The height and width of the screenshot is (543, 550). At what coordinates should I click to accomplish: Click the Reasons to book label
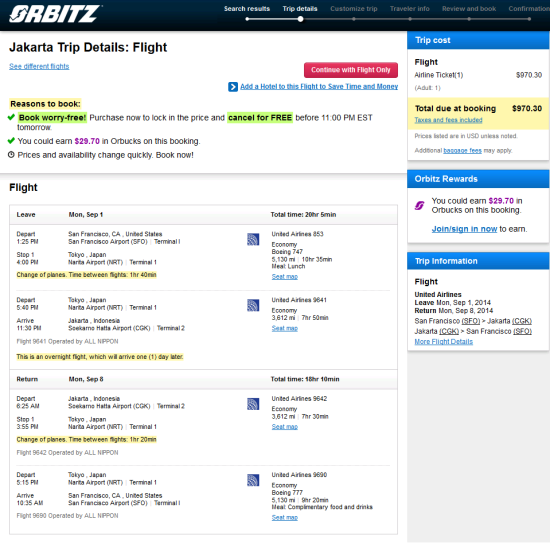click(45, 104)
